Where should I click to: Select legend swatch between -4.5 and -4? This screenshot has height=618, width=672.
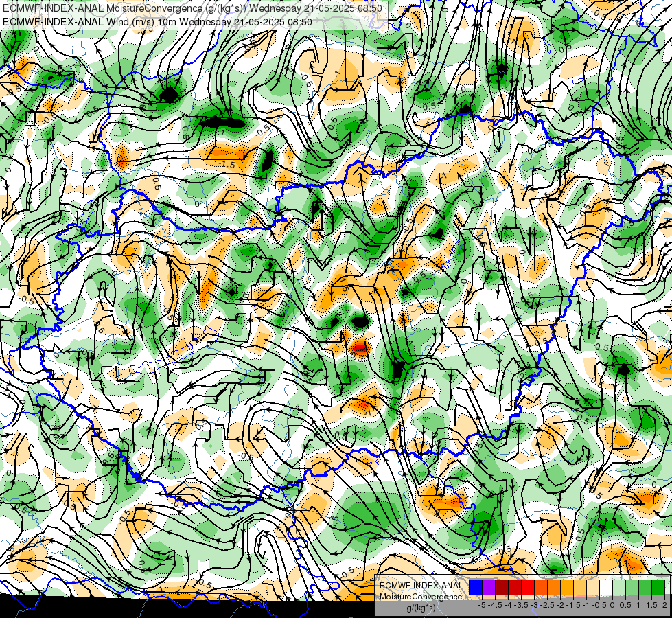point(502,588)
